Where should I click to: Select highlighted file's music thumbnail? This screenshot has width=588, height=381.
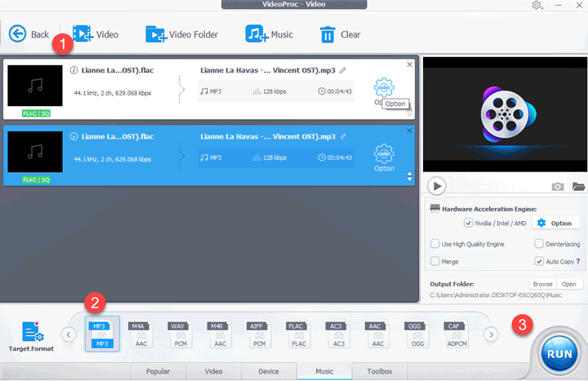pos(35,152)
